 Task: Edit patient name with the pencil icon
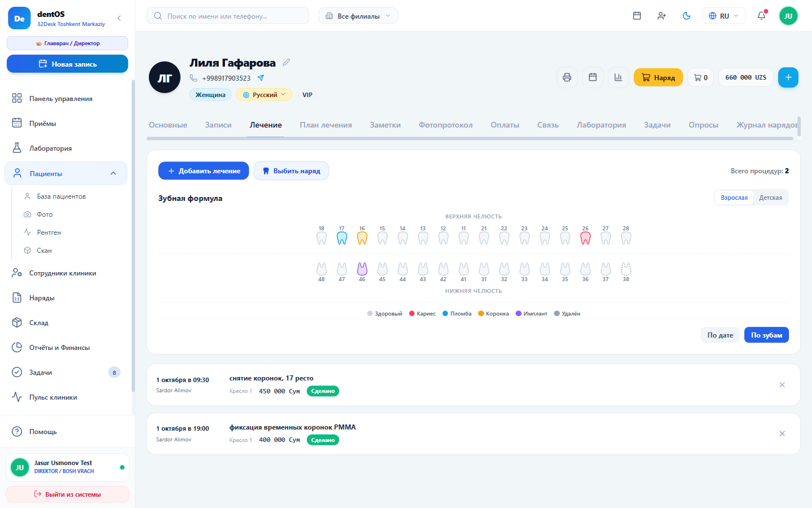click(286, 62)
